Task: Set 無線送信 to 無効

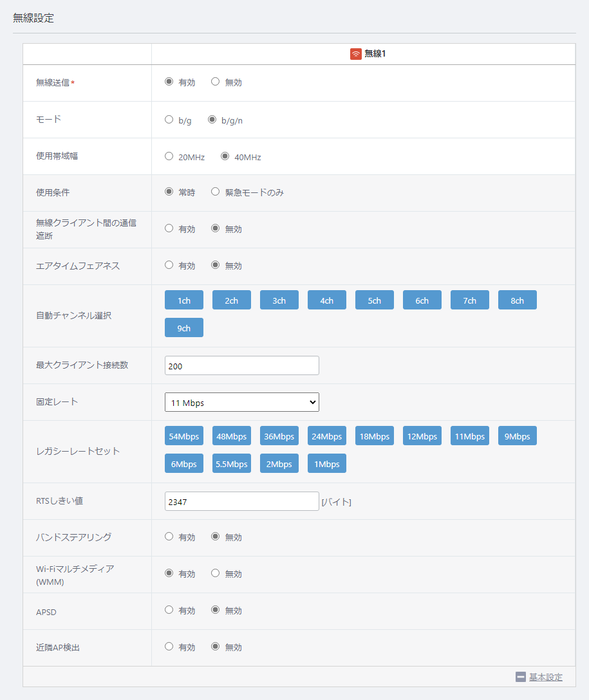Action: pyautogui.click(x=215, y=82)
